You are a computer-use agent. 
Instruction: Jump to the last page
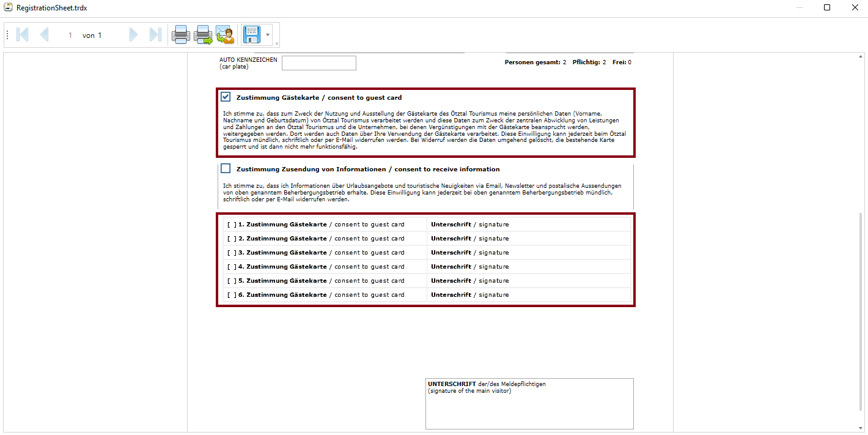pyautogui.click(x=155, y=35)
